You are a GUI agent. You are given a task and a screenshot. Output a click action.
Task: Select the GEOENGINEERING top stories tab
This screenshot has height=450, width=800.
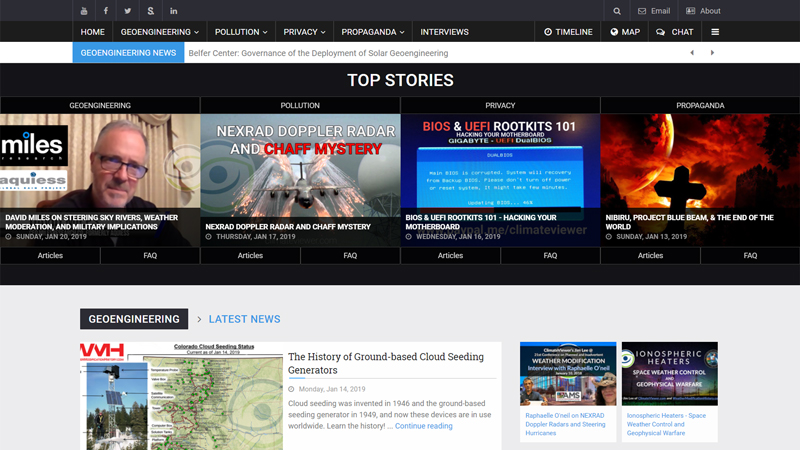[100, 105]
